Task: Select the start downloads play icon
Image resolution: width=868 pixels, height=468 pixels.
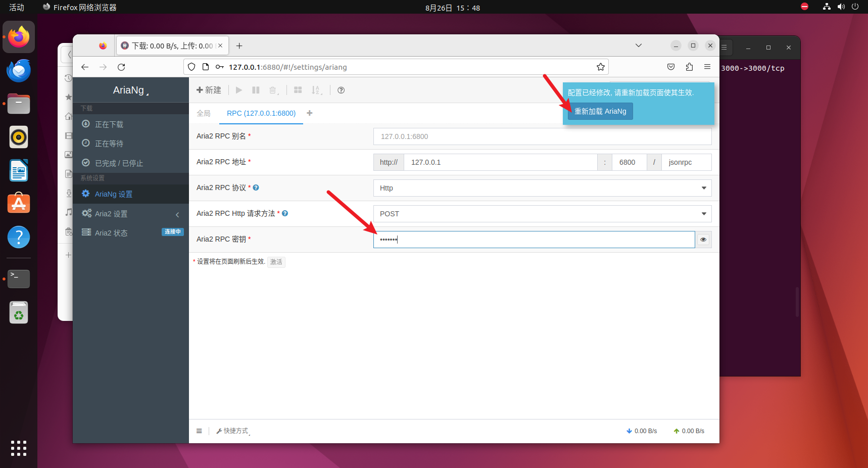Action: pos(238,90)
